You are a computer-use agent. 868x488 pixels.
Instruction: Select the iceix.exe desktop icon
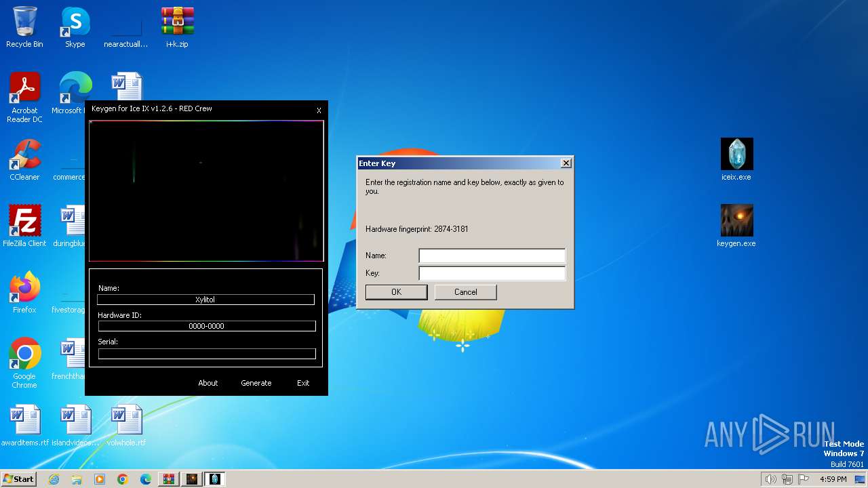point(736,160)
